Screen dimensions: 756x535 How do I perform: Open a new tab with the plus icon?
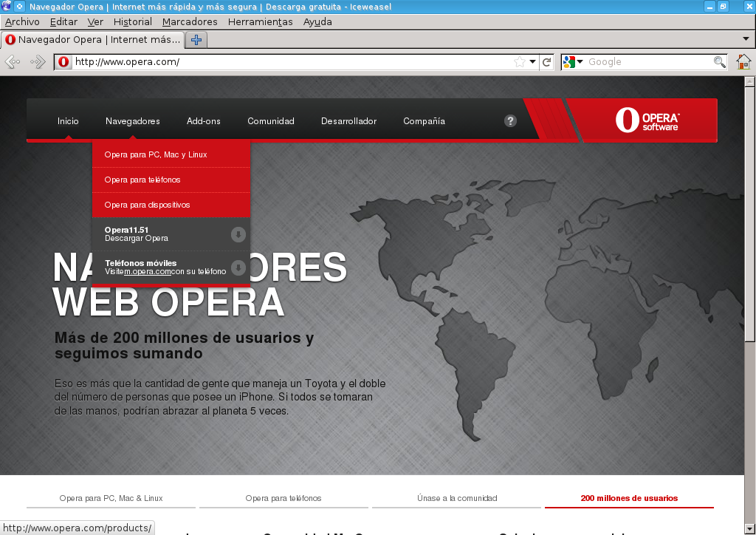[x=196, y=40]
